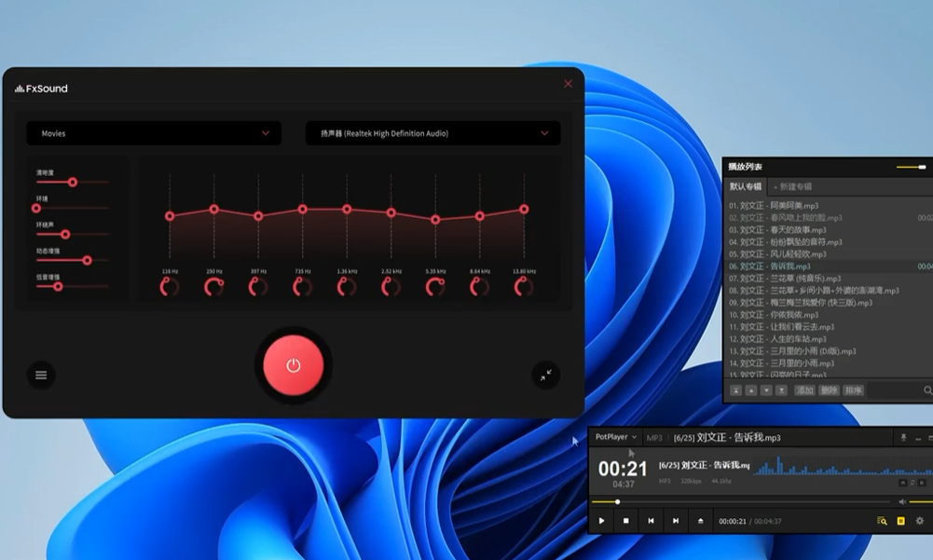Screen dimensions: 933x560
Task: Mute PotPlayer with the speaker icon
Action: click(x=902, y=502)
